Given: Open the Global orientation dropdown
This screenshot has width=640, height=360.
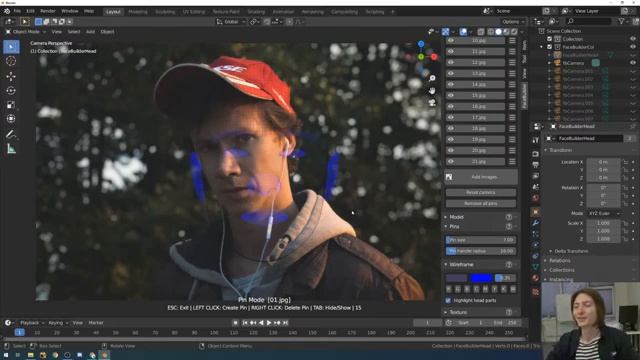Looking at the screenshot, I should 231,22.
